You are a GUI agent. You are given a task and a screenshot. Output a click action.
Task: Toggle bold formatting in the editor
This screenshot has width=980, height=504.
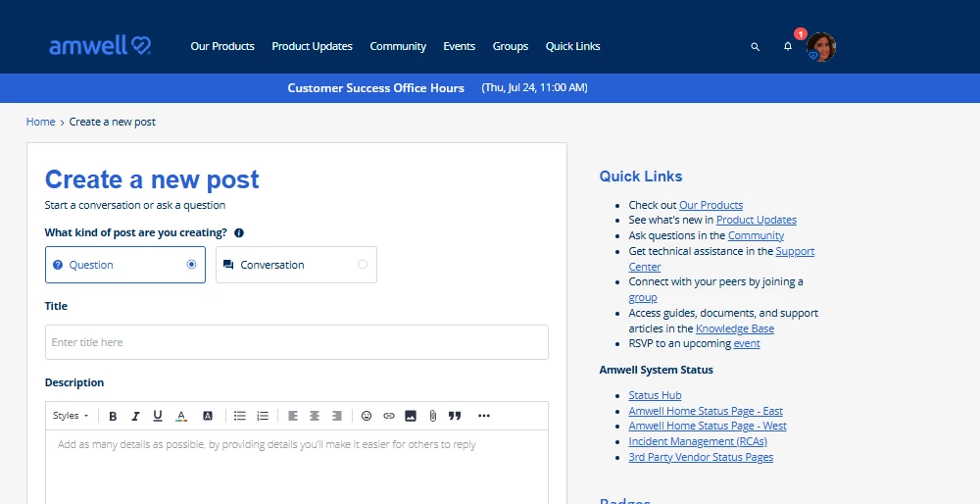coord(113,416)
